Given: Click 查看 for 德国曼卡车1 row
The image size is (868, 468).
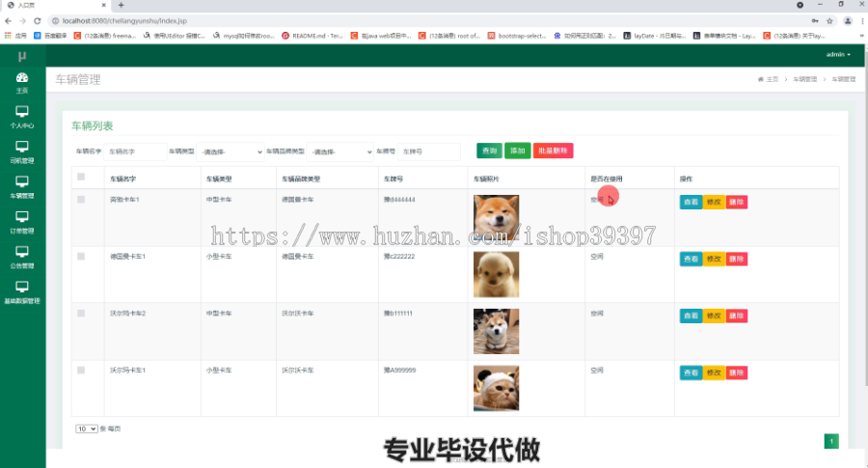Looking at the screenshot, I should click(691, 259).
